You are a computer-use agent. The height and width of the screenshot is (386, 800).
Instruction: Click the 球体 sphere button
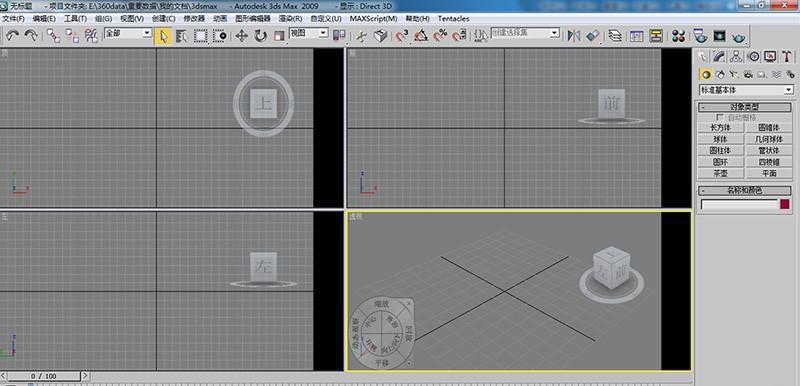click(x=720, y=139)
